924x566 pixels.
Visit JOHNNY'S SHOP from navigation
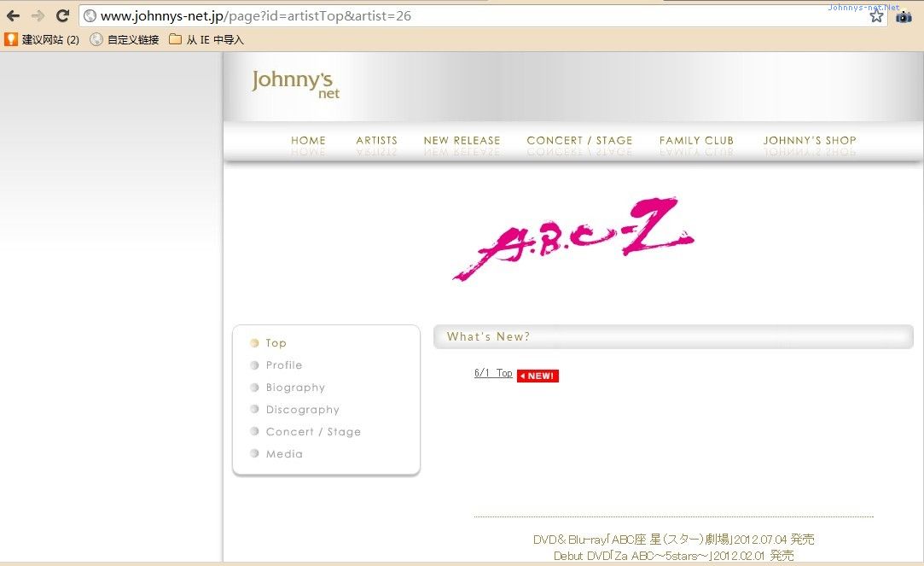(x=809, y=140)
